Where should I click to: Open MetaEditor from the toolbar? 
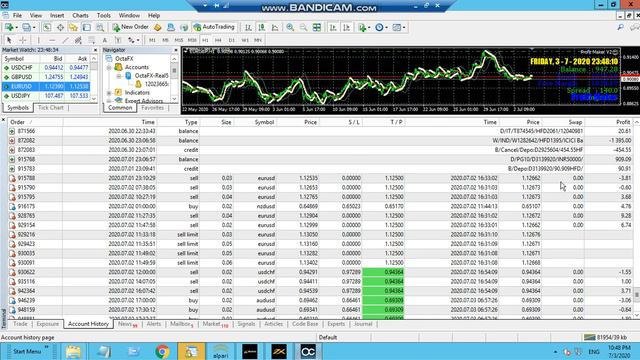pyautogui.click(x=158, y=27)
